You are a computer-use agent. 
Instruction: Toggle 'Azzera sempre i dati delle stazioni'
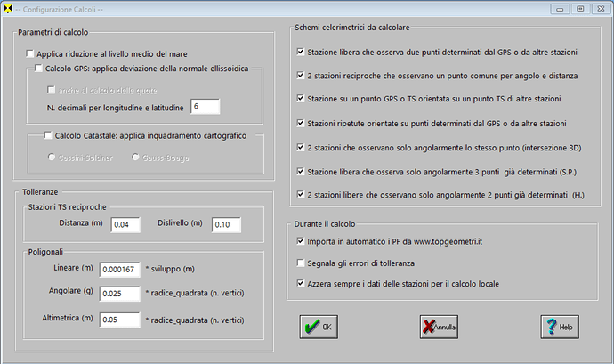pyautogui.click(x=302, y=284)
